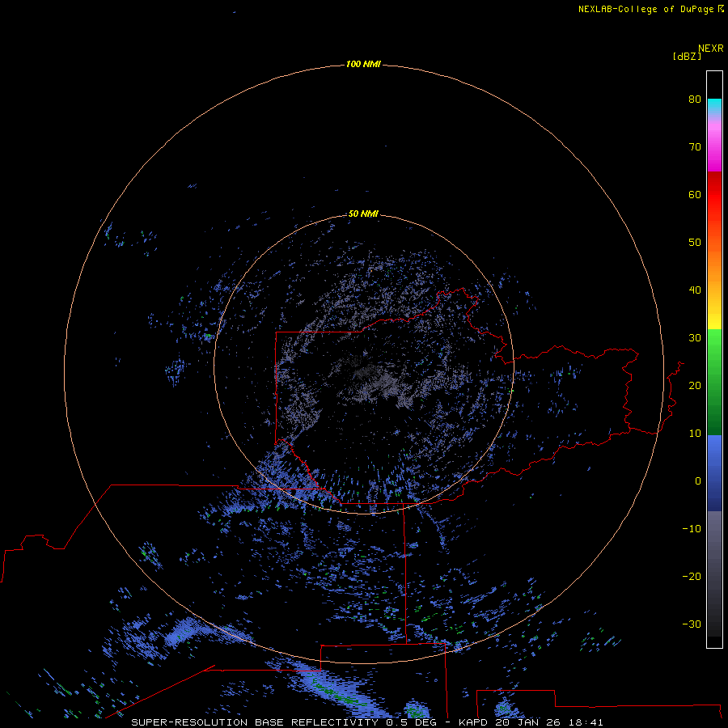Click the 50 value on dBZ scale

pos(695,243)
